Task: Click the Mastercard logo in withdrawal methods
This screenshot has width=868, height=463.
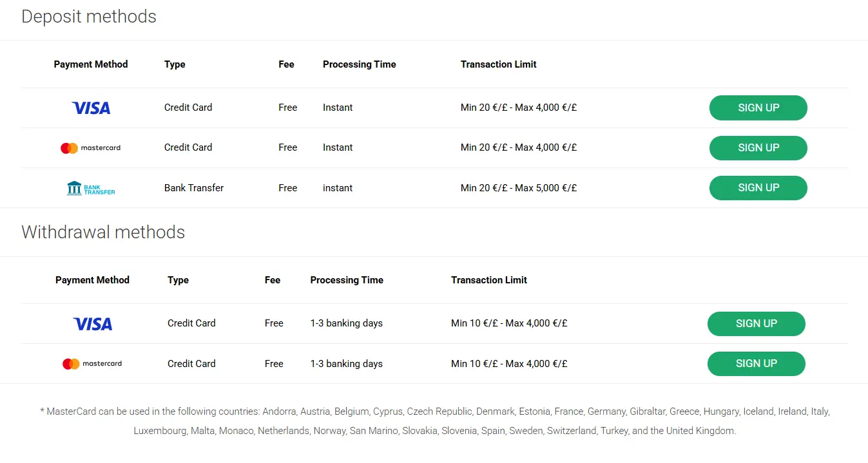Action: coord(92,364)
